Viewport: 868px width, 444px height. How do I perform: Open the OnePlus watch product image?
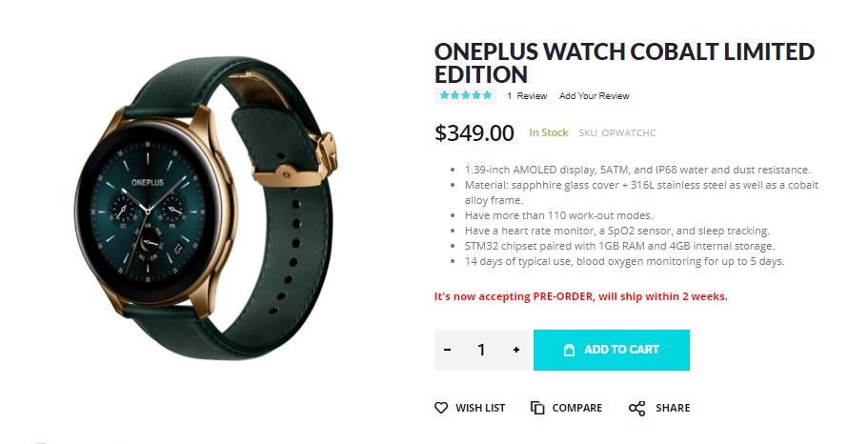coord(206,208)
